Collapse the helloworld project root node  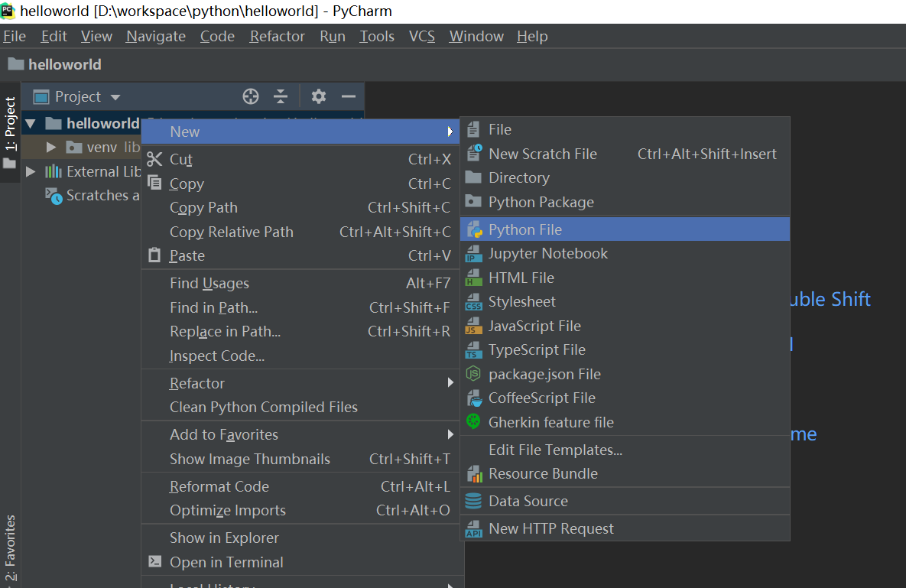tap(31, 123)
